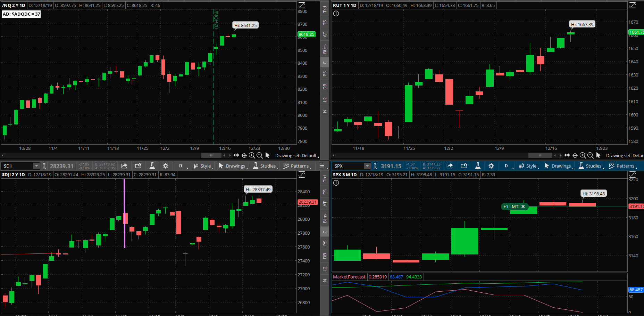
Task: Click the scale icon atop the RUT price axis
Action: coord(633,5)
